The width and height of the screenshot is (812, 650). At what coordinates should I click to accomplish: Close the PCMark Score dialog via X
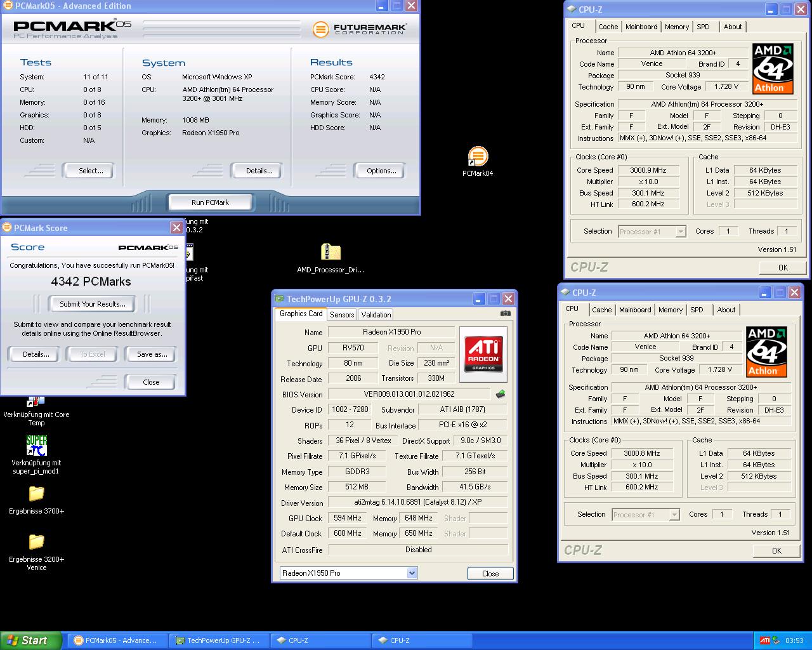tap(177, 227)
